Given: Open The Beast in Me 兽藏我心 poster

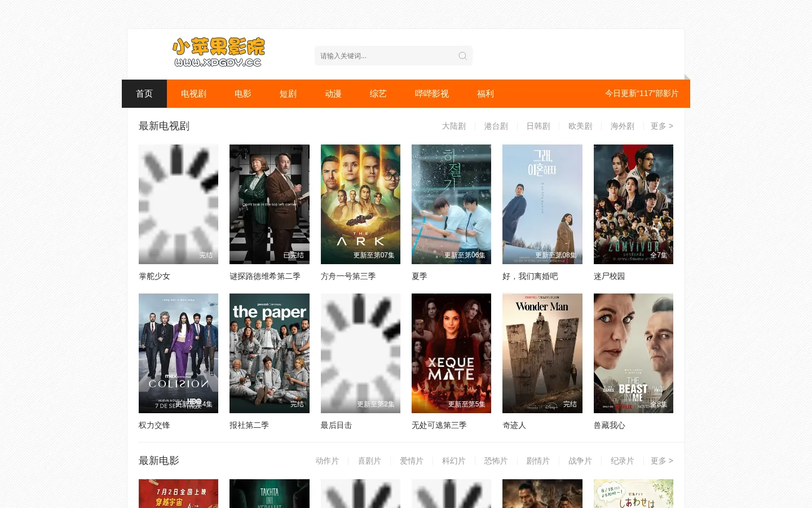Looking at the screenshot, I should (x=633, y=353).
